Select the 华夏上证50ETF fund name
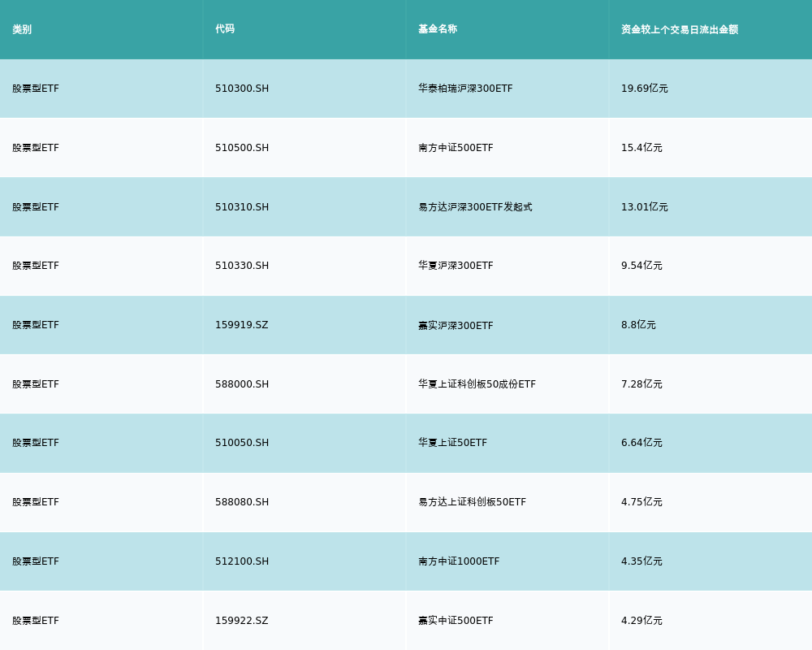812x650 pixels. pos(452,443)
